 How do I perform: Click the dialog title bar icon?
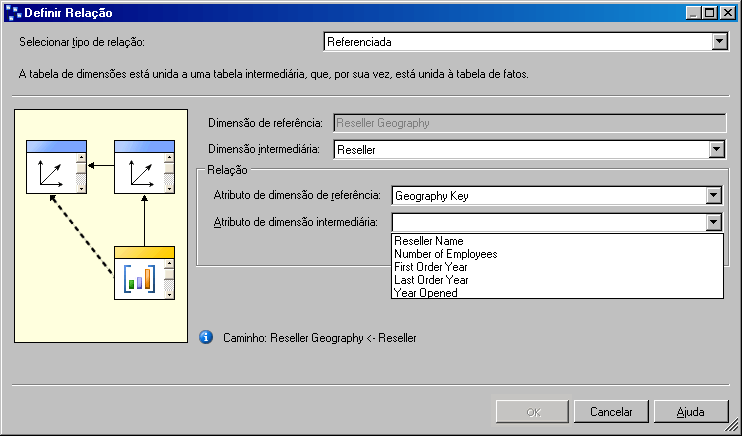(x=12, y=13)
